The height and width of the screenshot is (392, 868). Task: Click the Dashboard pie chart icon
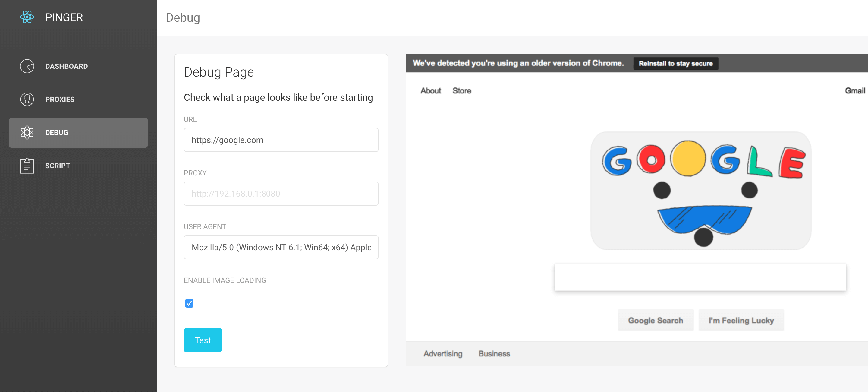[x=27, y=66]
